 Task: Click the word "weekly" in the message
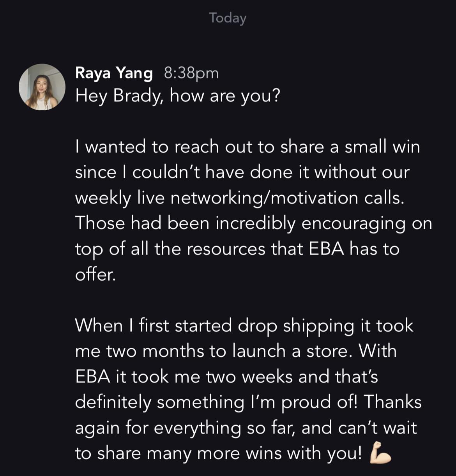coord(103,198)
